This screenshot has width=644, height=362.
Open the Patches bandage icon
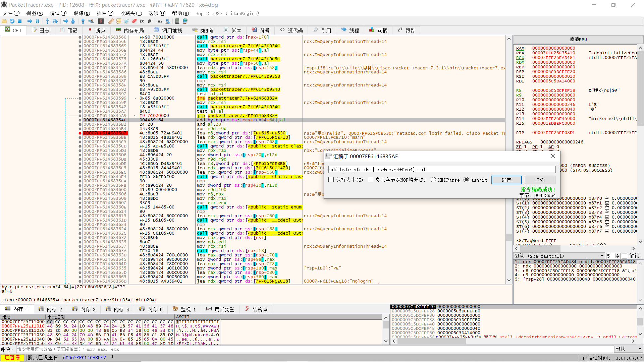(111, 21)
